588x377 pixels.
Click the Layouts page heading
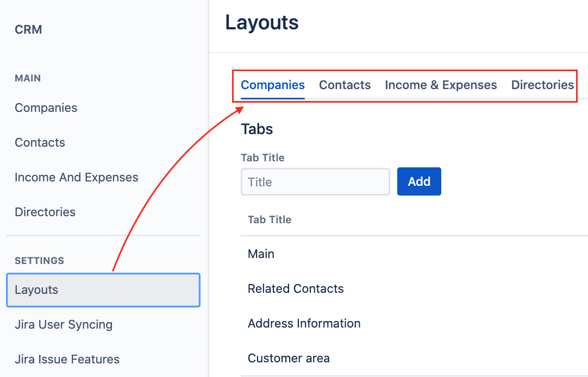[x=262, y=23]
